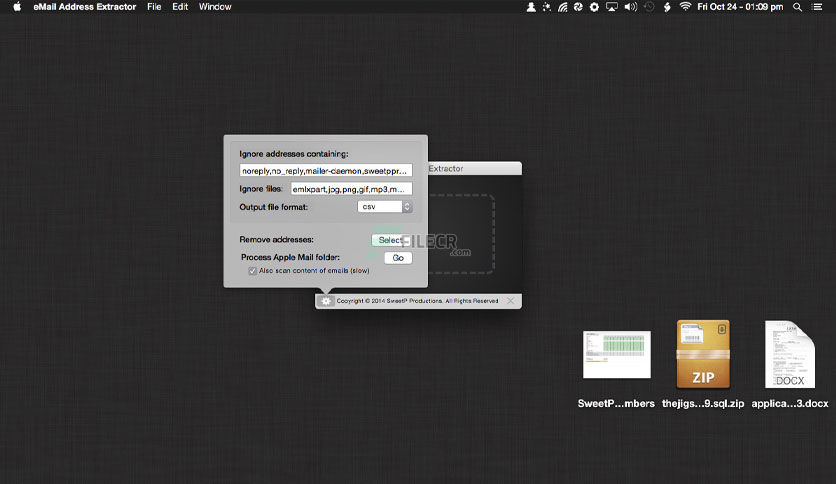836x484 pixels.
Task: Click the user silhouette menu bar icon
Action: tap(531, 7)
